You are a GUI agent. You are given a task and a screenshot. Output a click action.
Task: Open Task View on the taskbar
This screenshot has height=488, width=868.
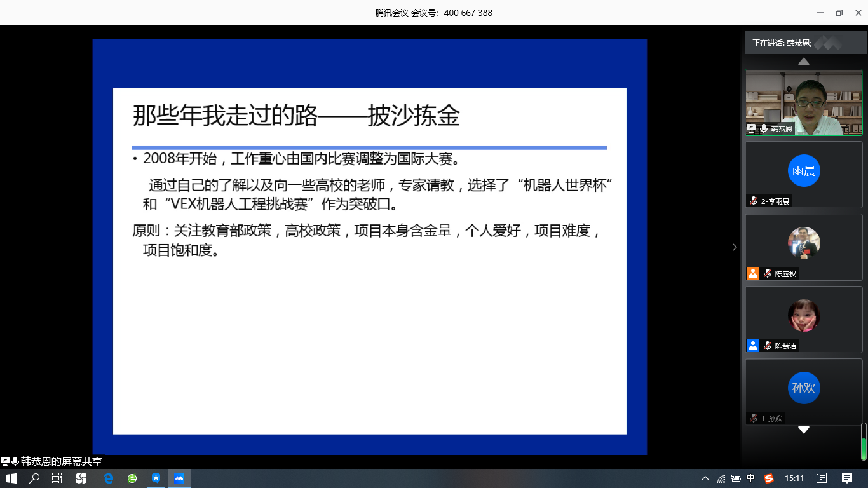(57, 478)
